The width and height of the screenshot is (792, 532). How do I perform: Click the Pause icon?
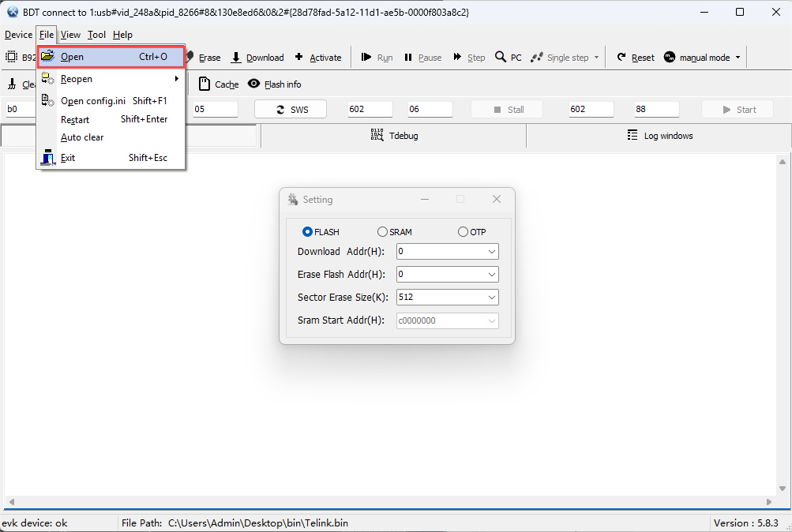pyautogui.click(x=408, y=58)
